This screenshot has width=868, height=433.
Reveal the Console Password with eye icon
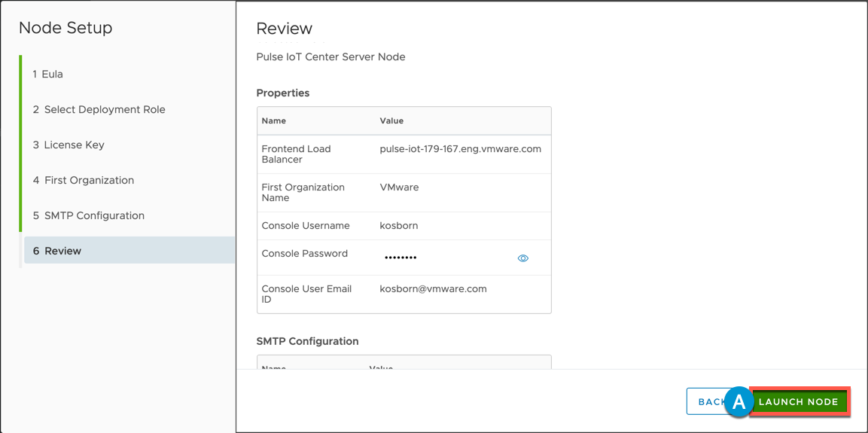(522, 258)
